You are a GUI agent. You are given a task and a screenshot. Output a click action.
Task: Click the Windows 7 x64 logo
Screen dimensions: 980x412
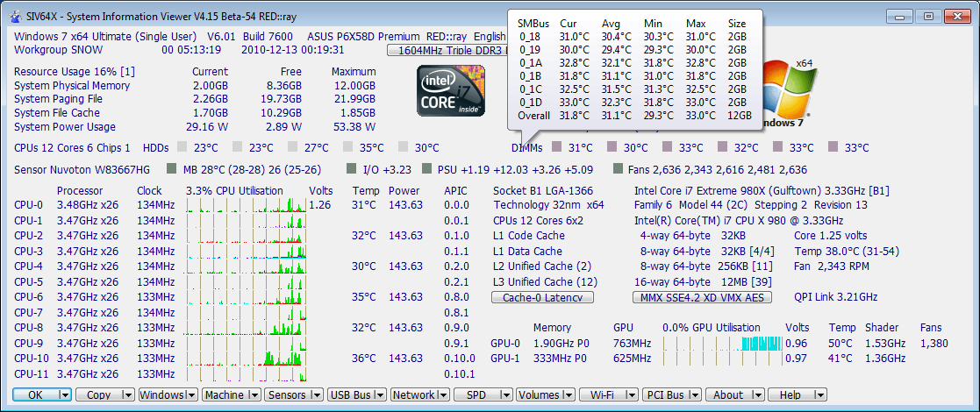point(787,92)
